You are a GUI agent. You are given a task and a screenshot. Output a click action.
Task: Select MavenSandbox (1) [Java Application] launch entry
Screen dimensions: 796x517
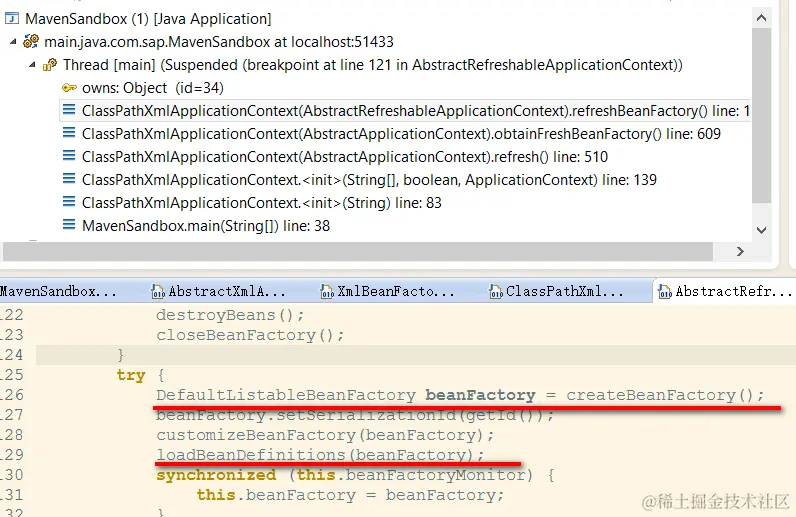[x=148, y=19]
